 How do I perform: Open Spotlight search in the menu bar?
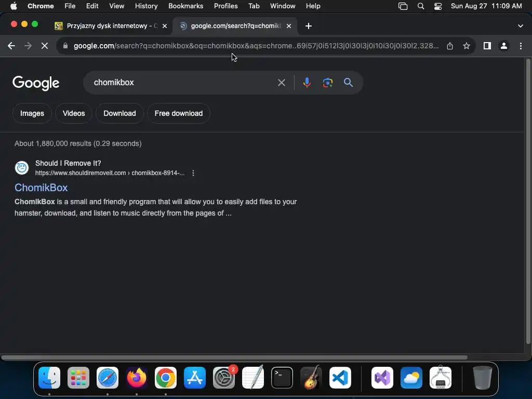pos(421,6)
